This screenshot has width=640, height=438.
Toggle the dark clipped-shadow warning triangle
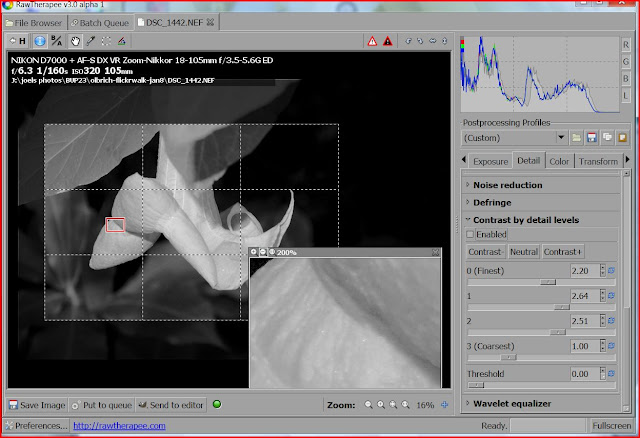388,41
